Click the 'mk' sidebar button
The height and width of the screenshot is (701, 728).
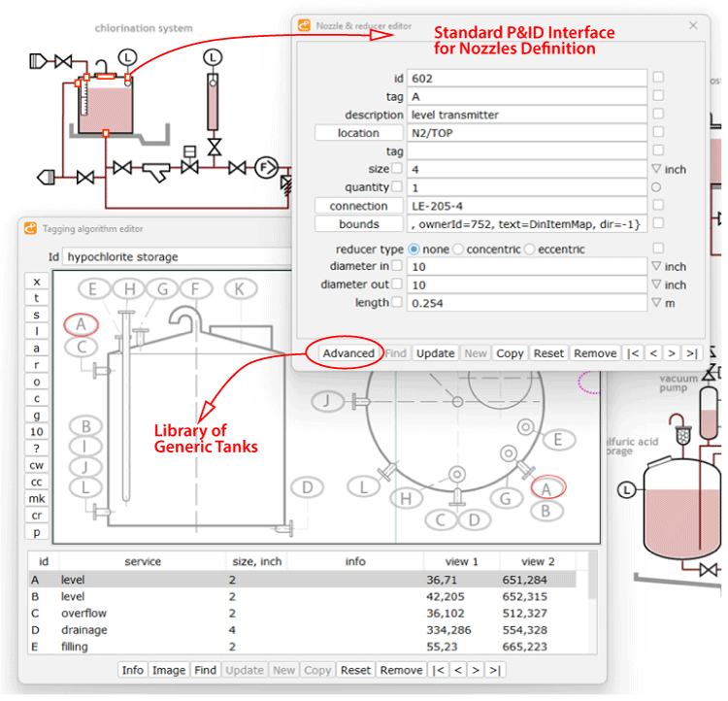tap(37, 500)
